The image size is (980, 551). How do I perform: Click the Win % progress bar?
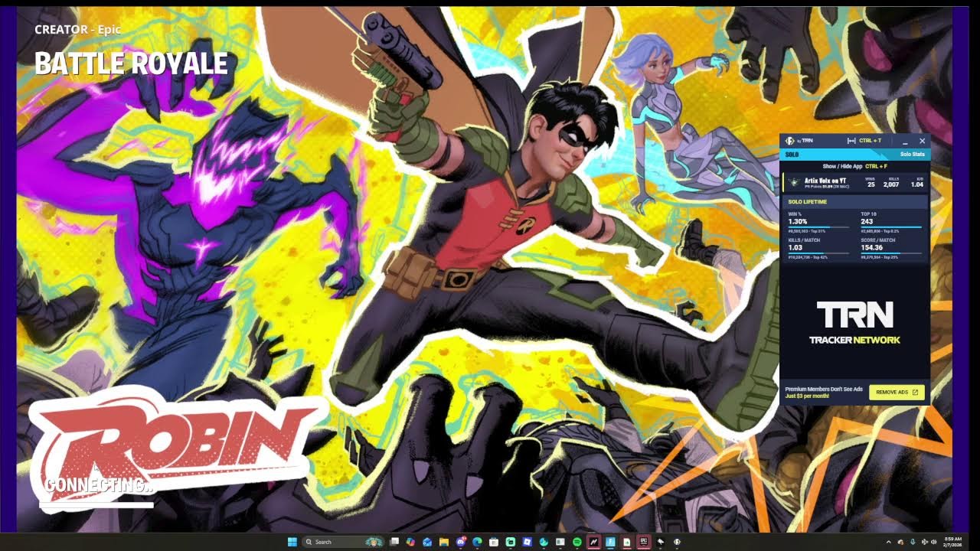click(x=818, y=227)
